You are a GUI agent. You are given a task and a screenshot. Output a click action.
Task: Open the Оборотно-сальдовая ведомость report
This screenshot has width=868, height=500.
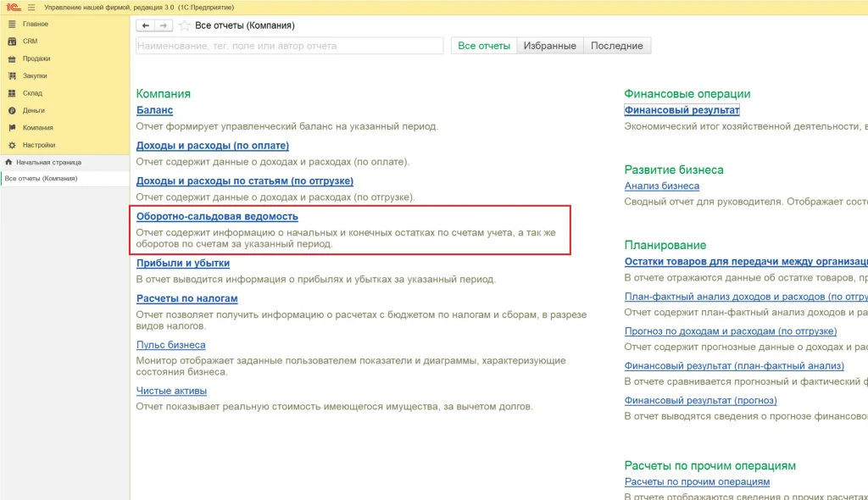217,216
